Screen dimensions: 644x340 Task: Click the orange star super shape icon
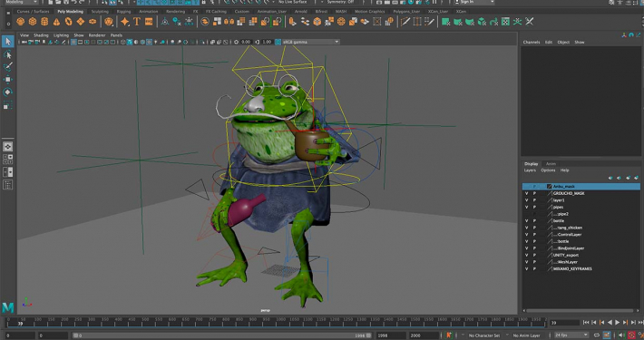pos(125,22)
